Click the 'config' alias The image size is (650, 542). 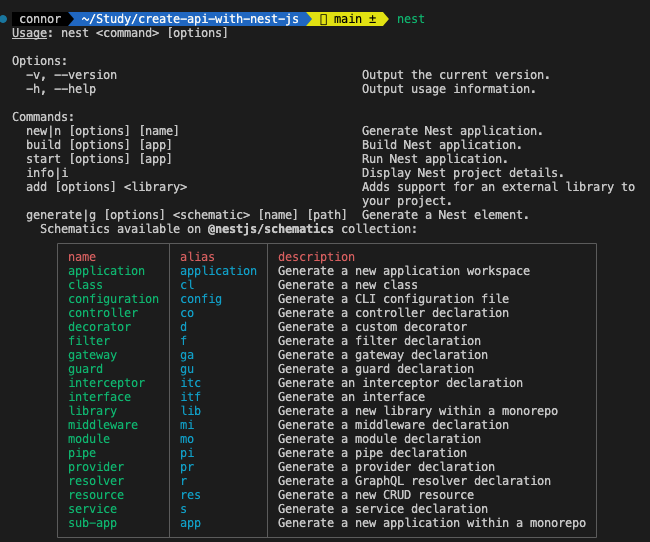tap(201, 299)
